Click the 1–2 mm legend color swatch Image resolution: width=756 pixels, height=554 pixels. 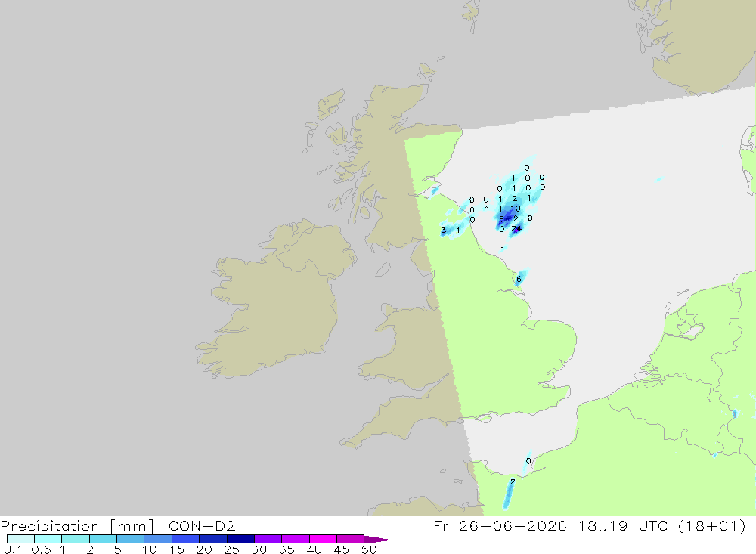[x=76, y=539]
